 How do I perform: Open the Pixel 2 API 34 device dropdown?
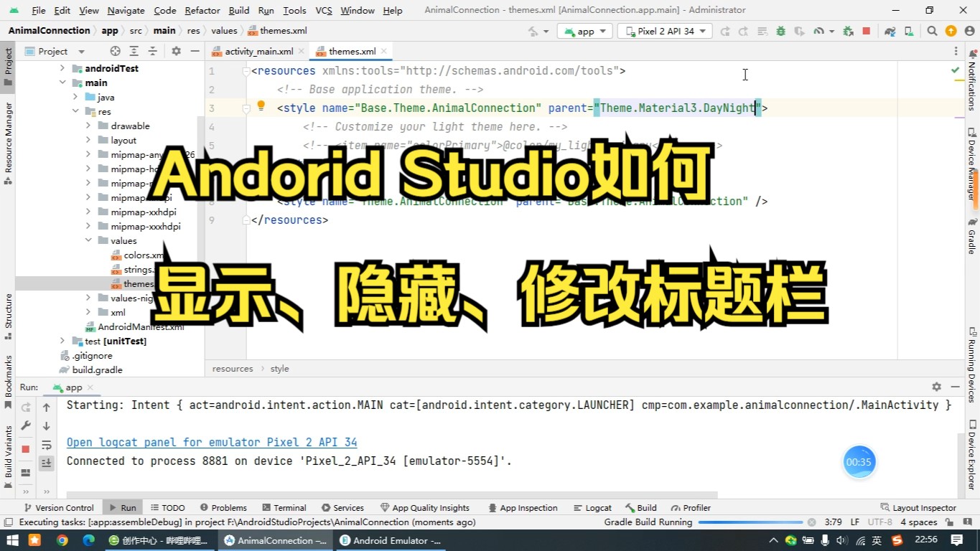pos(666,31)
